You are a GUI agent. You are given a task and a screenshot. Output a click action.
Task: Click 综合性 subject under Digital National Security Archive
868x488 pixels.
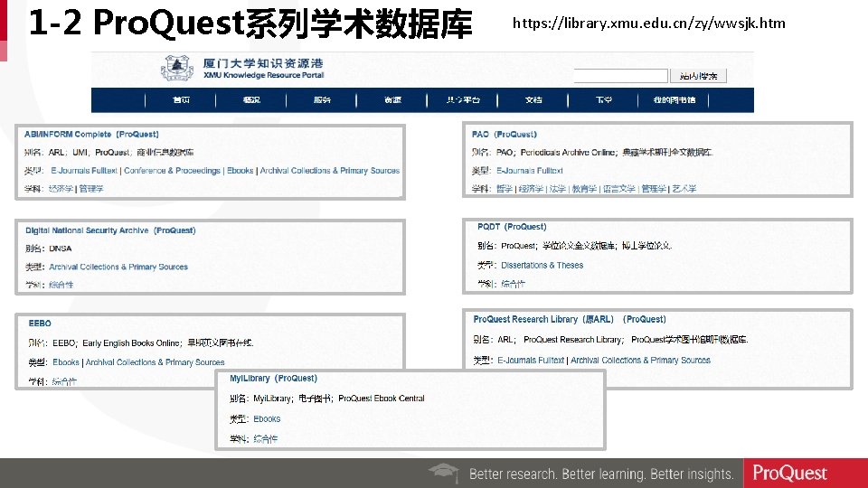pyautogui.click(x=61, y=285)
